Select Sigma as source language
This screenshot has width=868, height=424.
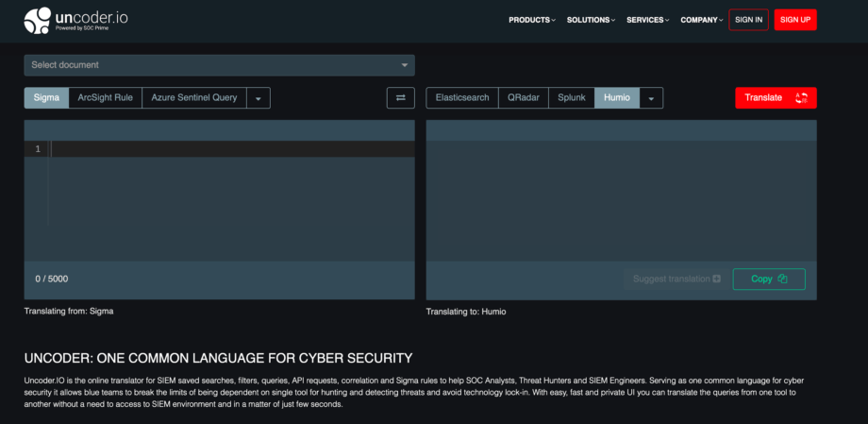[x=46, y=97]
